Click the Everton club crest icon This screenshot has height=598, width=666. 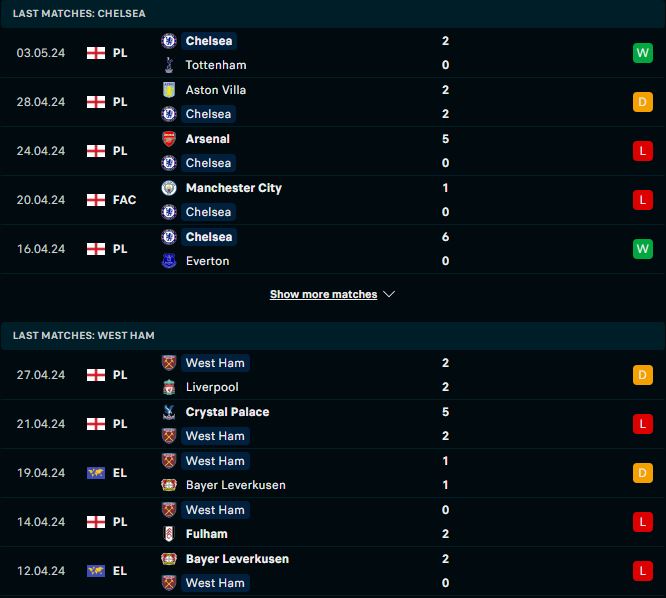(169, 261)
